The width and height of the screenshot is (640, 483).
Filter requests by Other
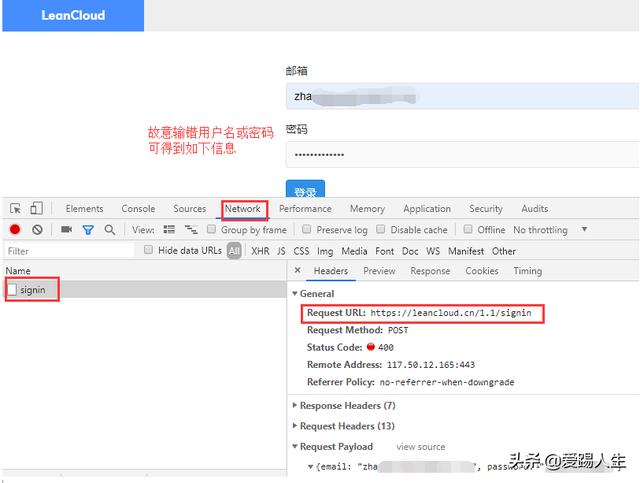pos(504,251)
